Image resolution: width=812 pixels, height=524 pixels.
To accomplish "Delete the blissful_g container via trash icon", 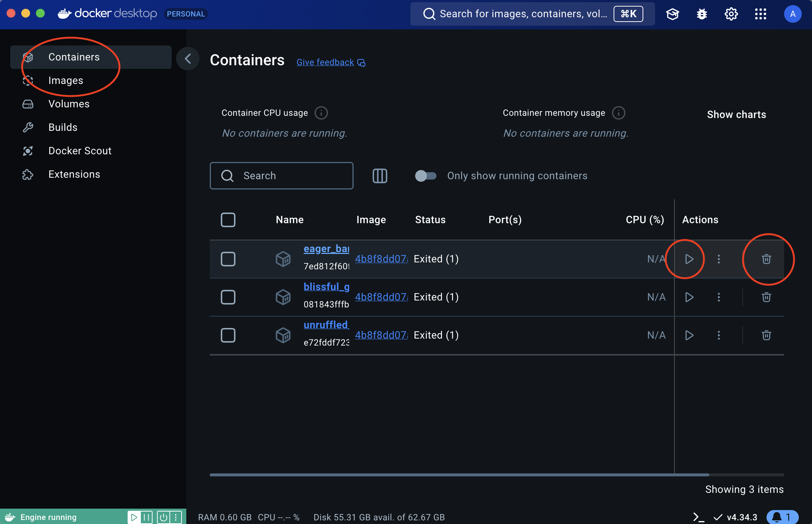I will [x=766, y=297].
